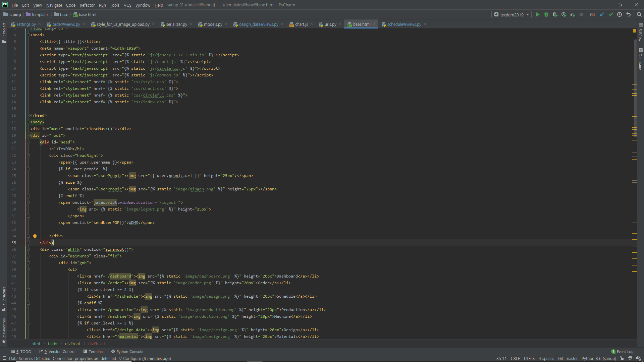This screenshot has width=644, height=362.
Task: Show Git history clock icon
Action: pyautogui.click(x=620, y=14)
